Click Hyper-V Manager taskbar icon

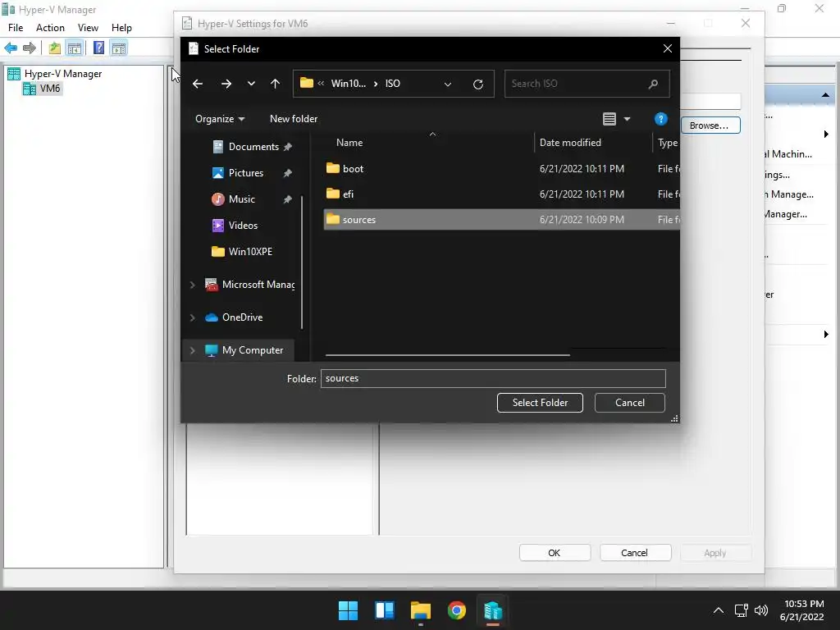(x=493, y=610)
